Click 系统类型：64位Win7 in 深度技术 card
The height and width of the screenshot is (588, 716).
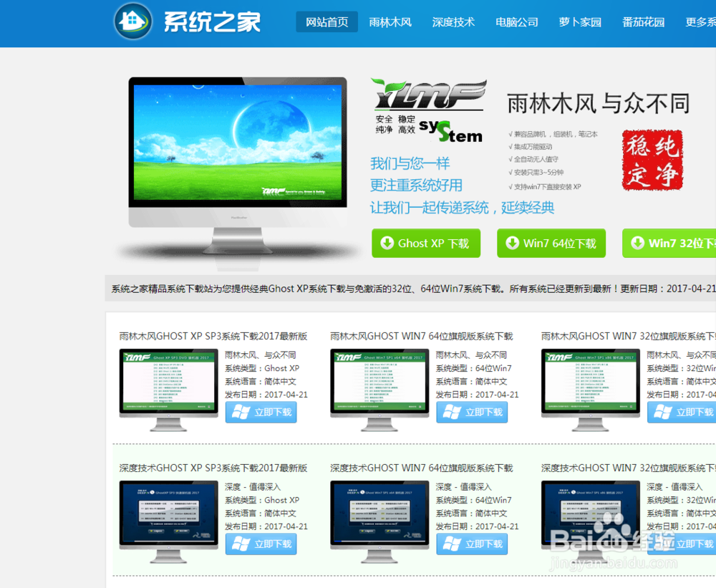473,500
